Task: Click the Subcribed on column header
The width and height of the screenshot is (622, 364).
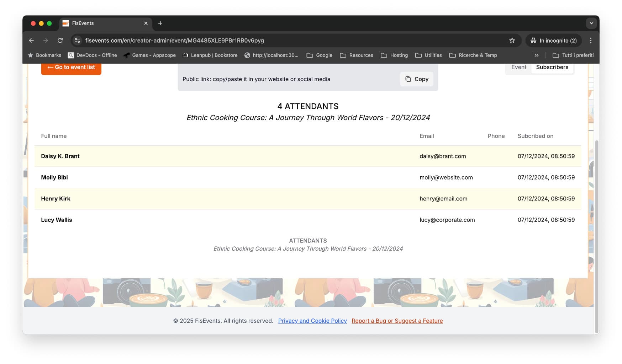Action: tap(535, 136)
